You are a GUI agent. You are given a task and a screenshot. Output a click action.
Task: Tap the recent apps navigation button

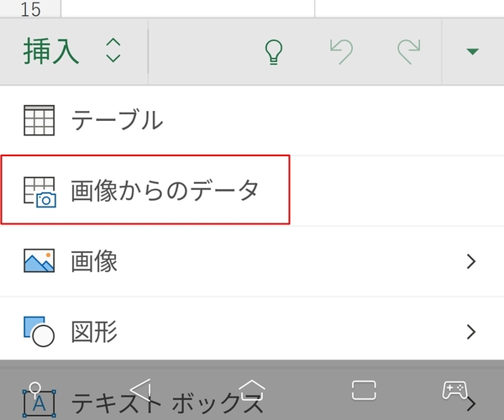[364, 390]
